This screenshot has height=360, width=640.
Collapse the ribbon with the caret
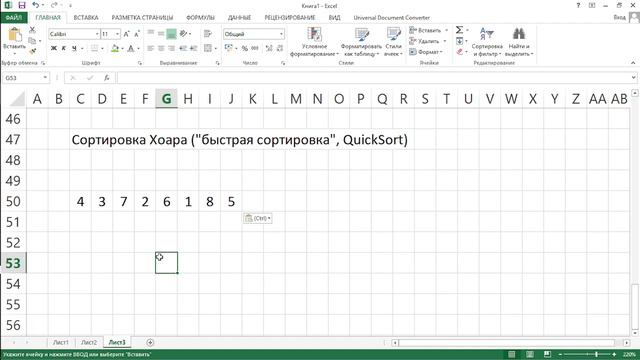point(633,63)
